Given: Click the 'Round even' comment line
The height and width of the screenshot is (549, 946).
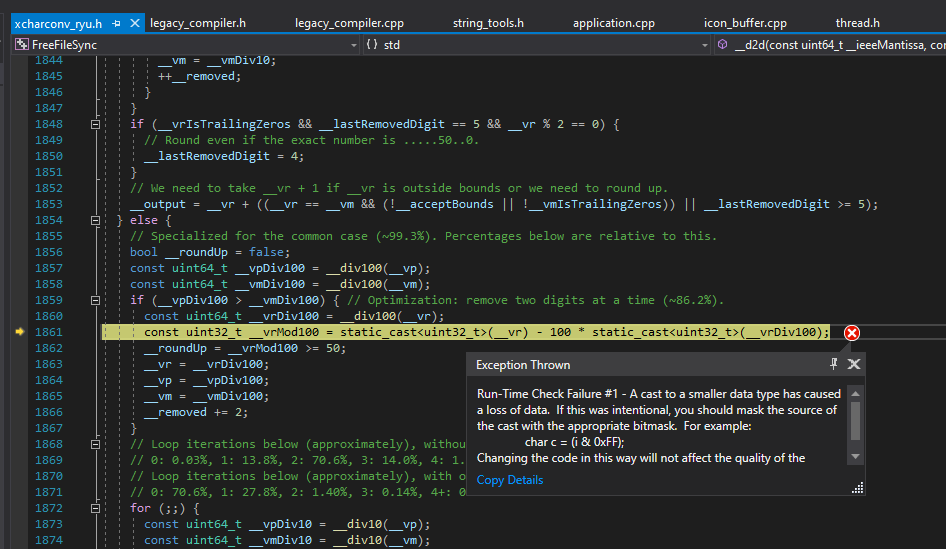Looking at the screenshot, I should coord(311,140).
